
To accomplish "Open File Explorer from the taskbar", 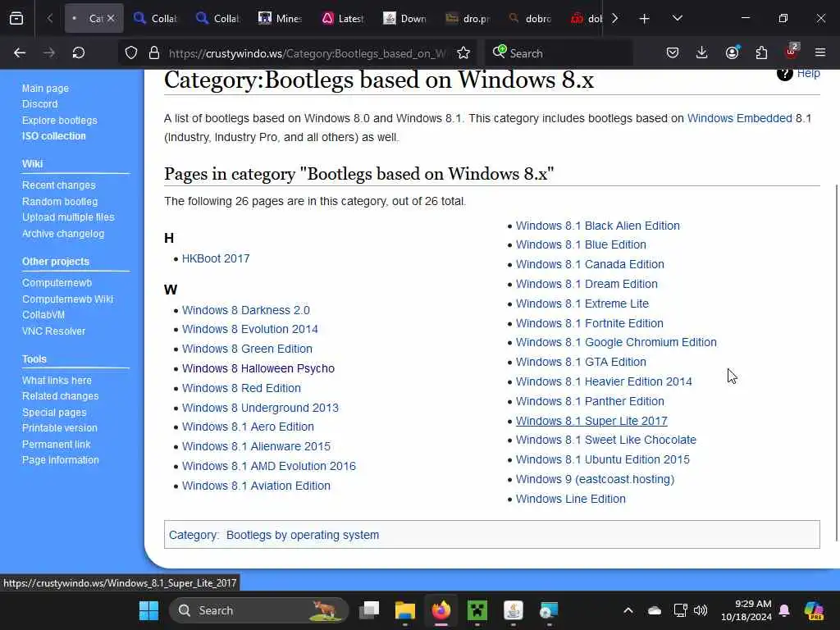I will tap(405, 610).
